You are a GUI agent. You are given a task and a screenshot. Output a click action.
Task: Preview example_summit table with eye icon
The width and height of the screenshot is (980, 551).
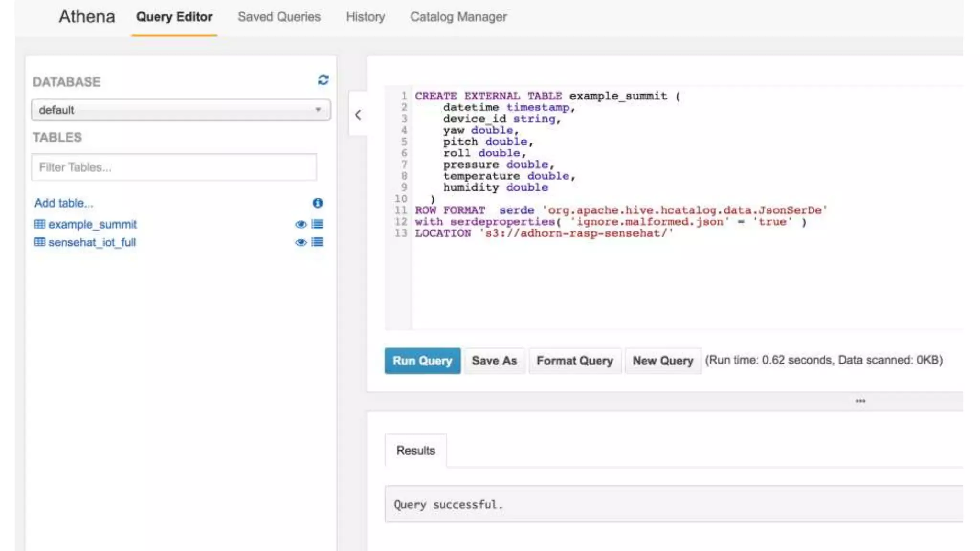(301, 224)
